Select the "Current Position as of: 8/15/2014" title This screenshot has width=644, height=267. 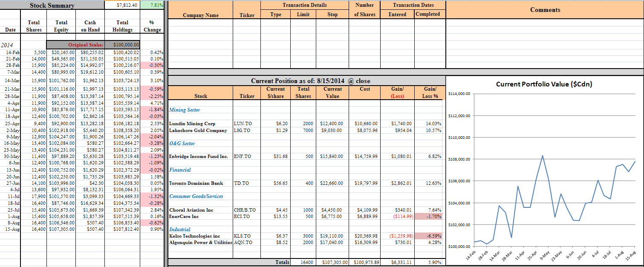311,81
